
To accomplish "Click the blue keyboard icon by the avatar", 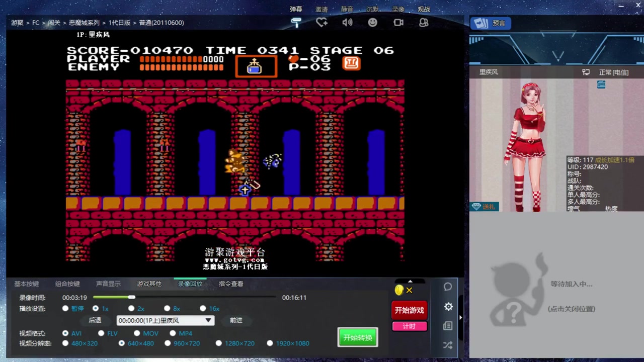I will 601,84.
